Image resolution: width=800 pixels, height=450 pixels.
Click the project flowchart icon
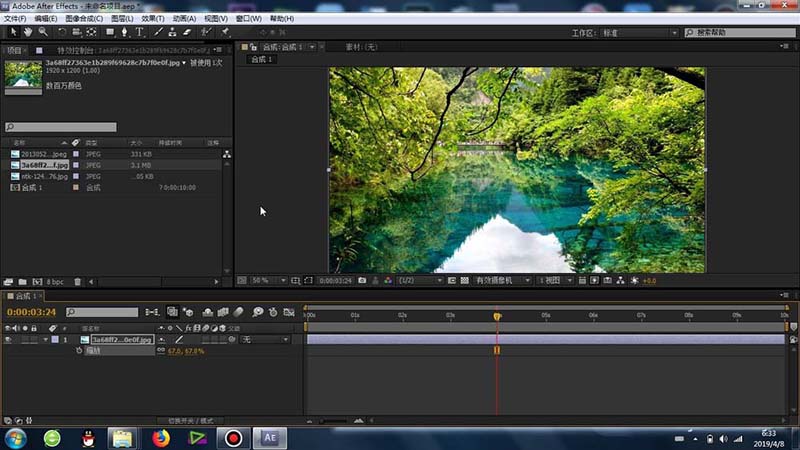click(227, 154)
